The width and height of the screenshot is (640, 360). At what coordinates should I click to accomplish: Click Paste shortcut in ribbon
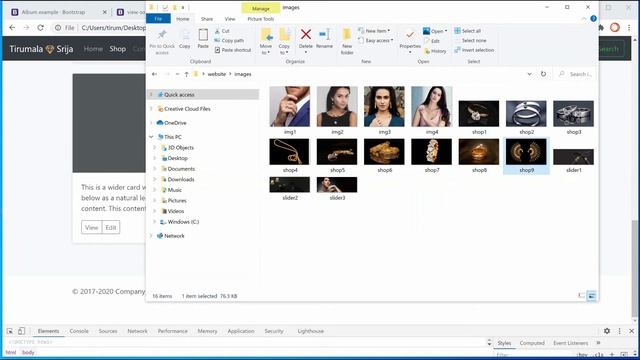pos(233,50)
